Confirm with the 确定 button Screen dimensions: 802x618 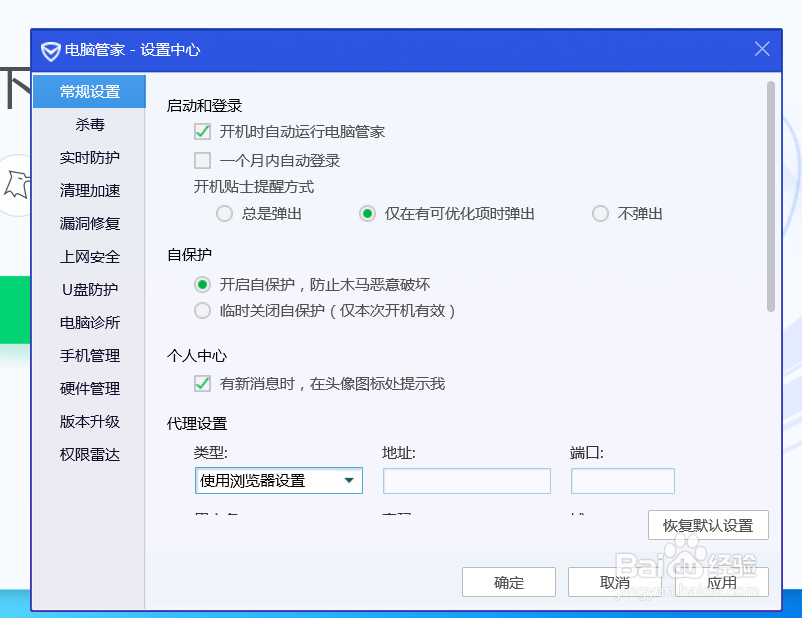point(508,582)
